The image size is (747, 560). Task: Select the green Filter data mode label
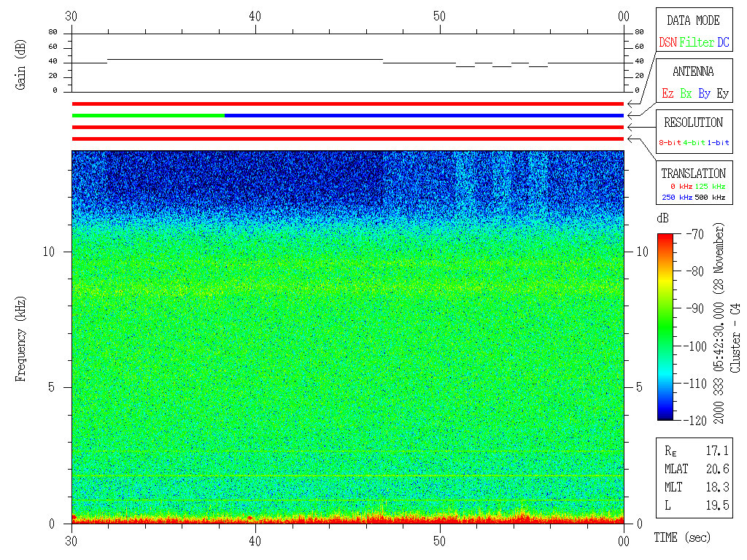(697, 43)
